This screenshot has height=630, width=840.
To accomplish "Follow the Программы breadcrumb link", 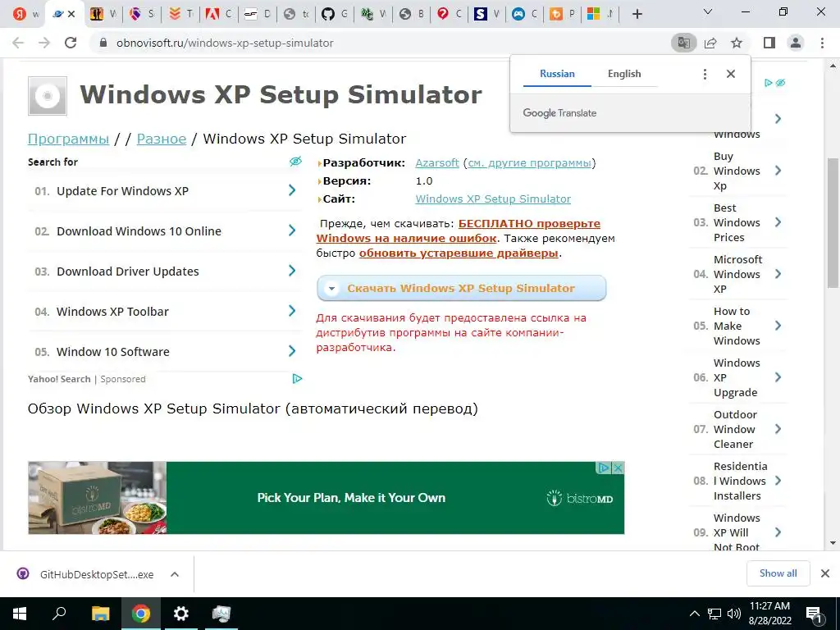I will (69, 139).
